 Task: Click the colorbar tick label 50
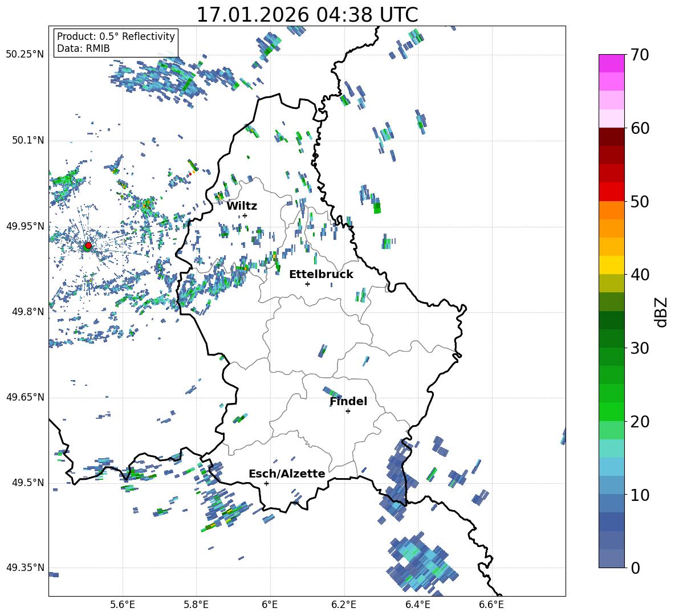click(x=639, y=201)
